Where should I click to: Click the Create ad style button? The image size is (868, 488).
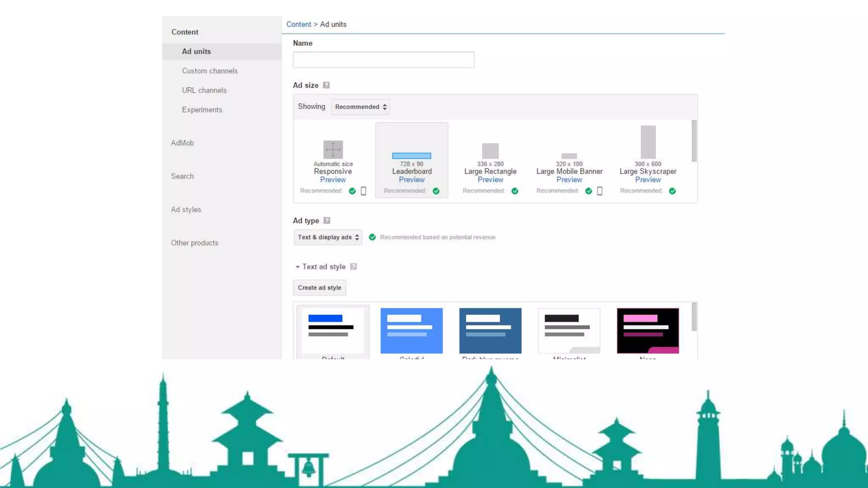(320, 288)
